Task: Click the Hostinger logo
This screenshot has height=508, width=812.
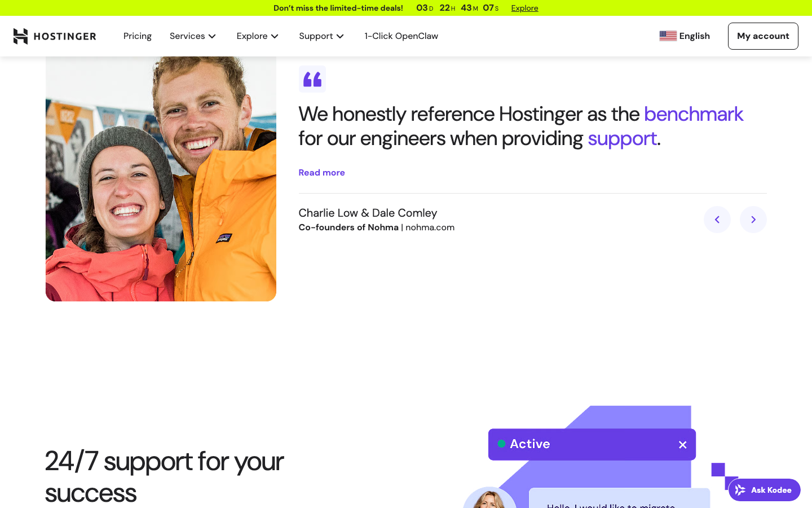Action: coord(54,36)
